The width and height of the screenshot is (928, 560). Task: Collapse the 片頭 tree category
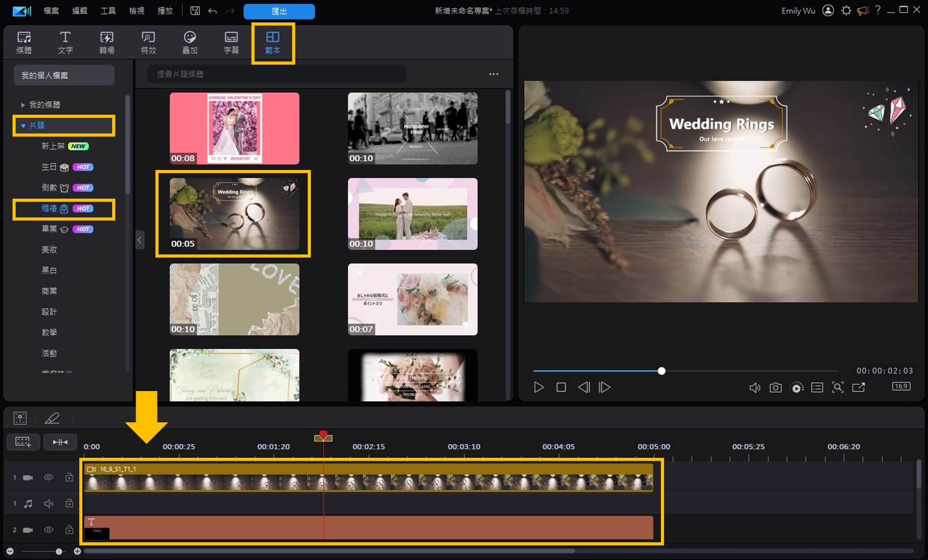tap(23, 126)
